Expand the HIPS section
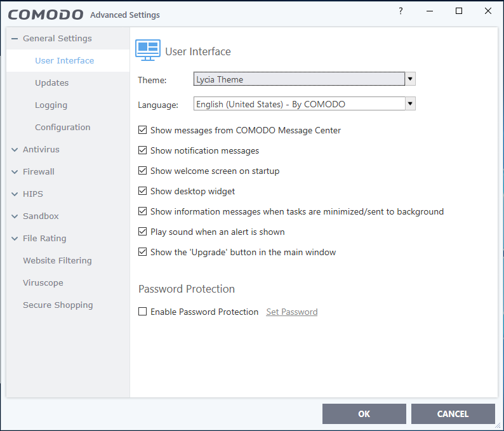 point(15,194)
